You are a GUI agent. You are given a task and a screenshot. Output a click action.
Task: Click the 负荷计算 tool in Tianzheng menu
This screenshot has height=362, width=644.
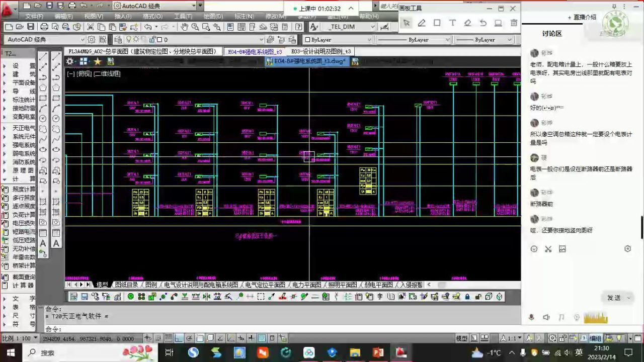[x=19, y=215]
